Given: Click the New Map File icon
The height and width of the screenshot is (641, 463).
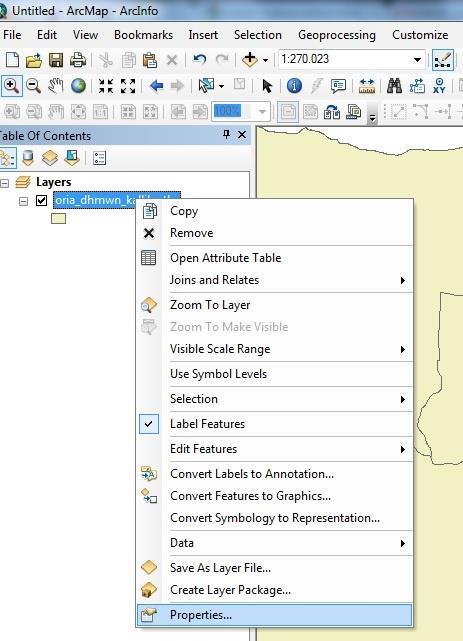Looking at the screenshot, I should pyautogui.click(x=12, y=60).
